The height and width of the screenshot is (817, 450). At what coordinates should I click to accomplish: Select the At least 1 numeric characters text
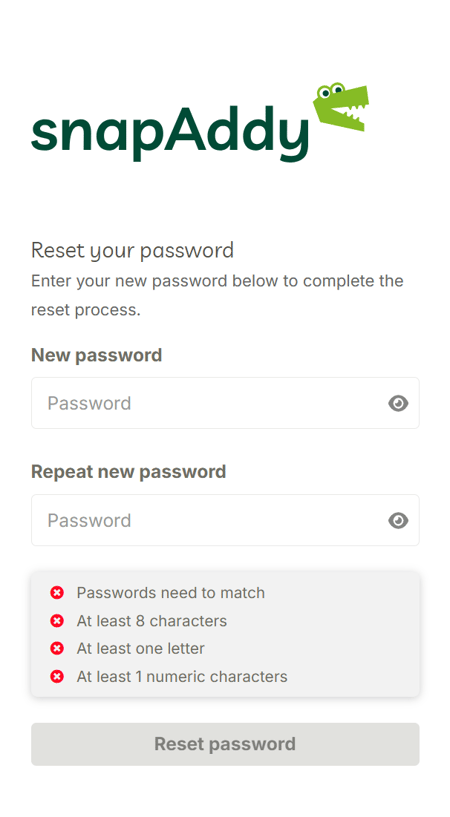(x=182, y=677)
